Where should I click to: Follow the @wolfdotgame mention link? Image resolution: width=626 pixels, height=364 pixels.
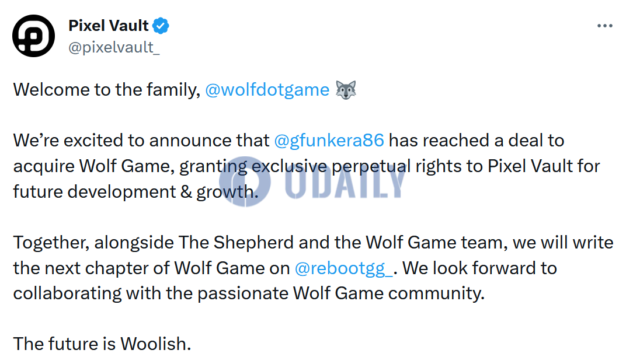click(267, 90)
